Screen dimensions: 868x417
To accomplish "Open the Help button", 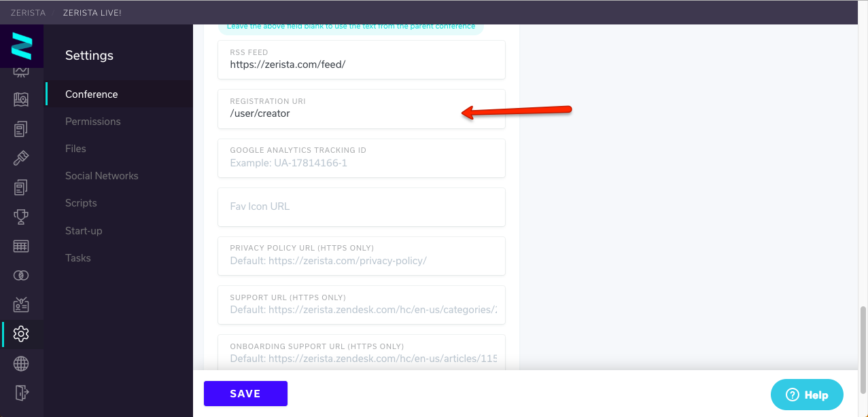I will [807, 395].
